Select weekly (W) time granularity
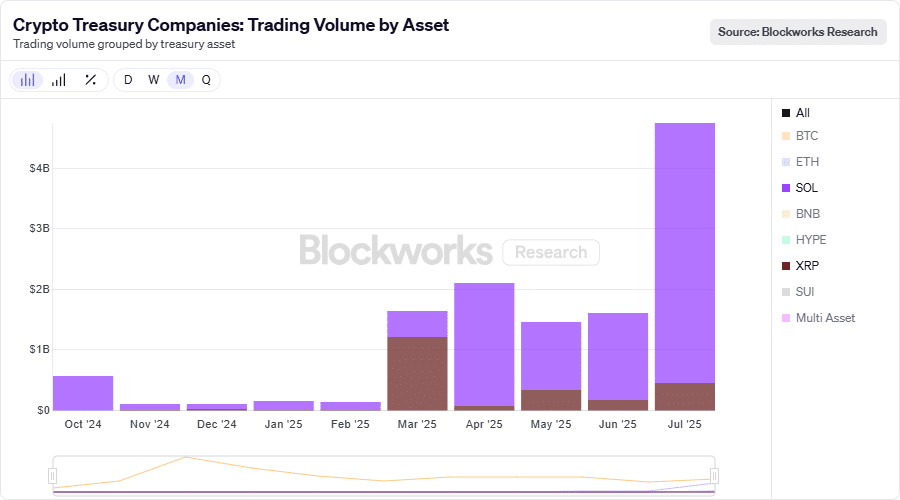900x500 pixels. coord(154,80)
